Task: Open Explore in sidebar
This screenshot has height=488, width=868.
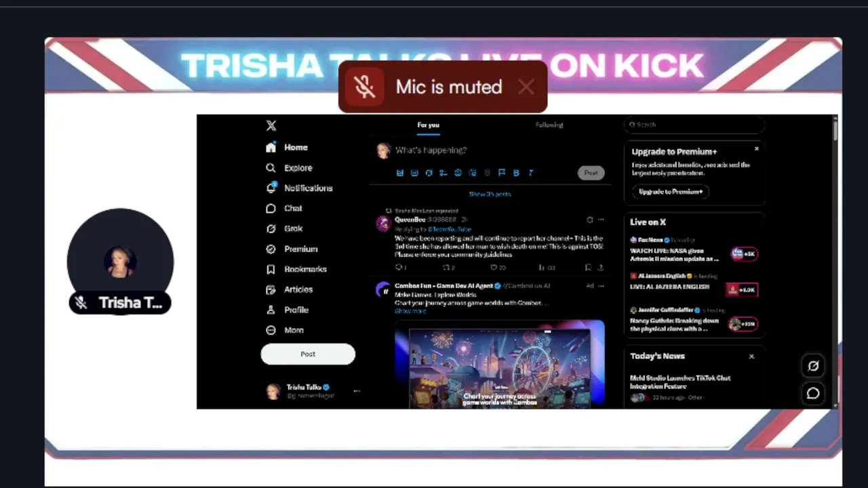Action: [x=290, y=167]
